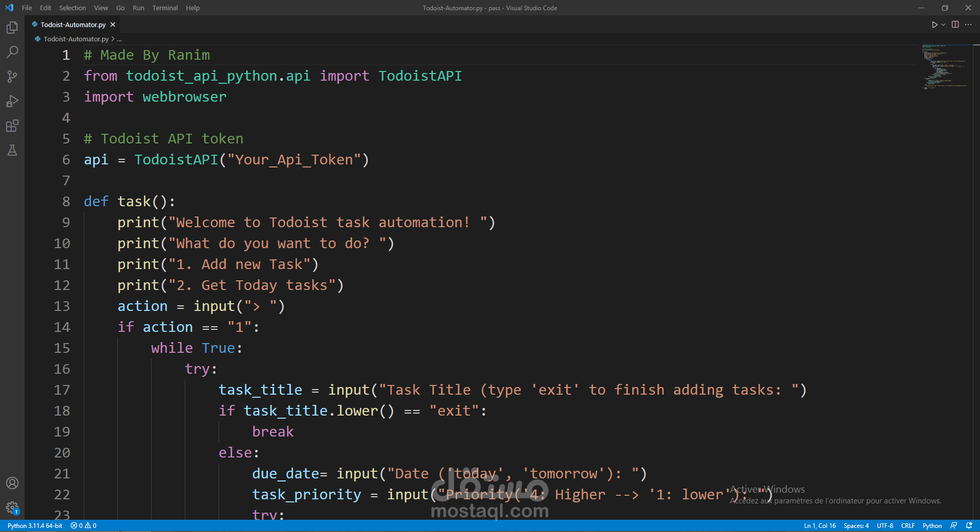
Task: Click 'else:' on line 20
Action: tap(239, 453)
